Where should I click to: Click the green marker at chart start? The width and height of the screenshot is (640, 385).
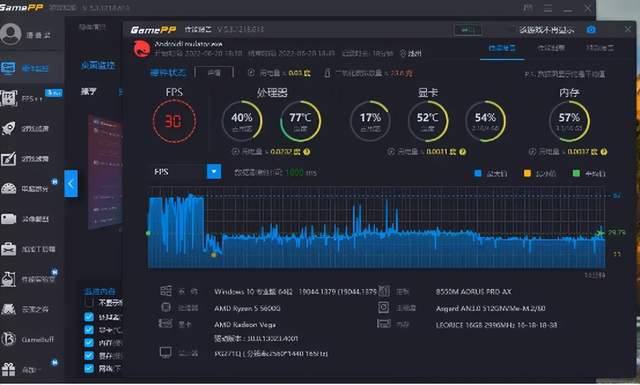(148, 233)
